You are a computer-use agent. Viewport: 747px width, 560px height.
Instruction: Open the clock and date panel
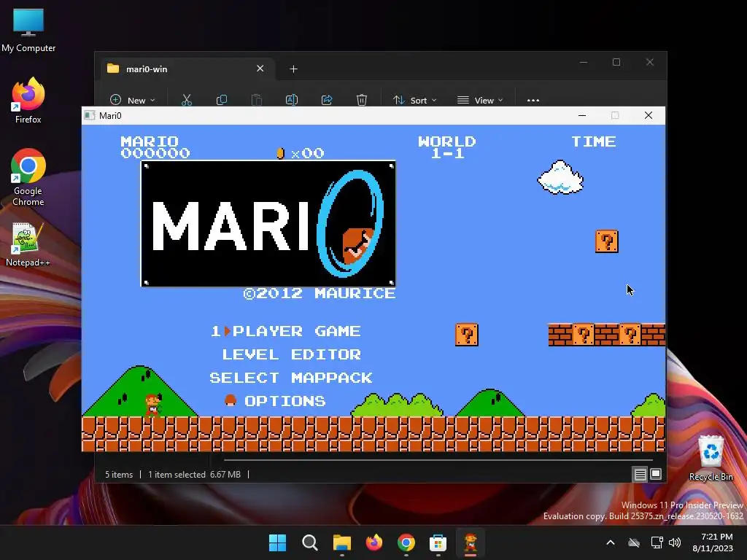(x=713, y=542)
